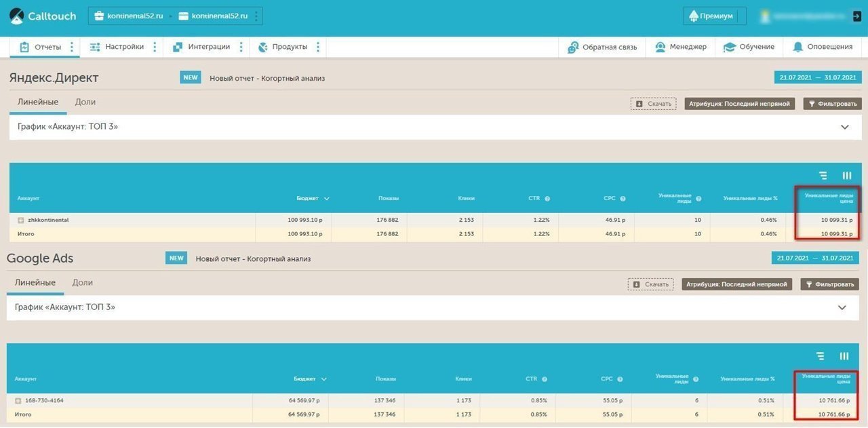Click CTR help icon in Google Ads table

tap(545, 379)
